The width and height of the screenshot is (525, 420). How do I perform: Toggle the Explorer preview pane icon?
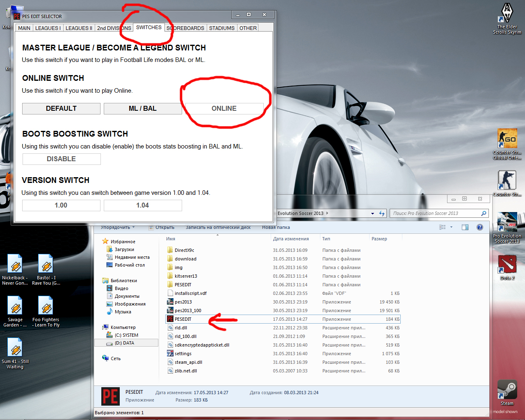[465, 227]
